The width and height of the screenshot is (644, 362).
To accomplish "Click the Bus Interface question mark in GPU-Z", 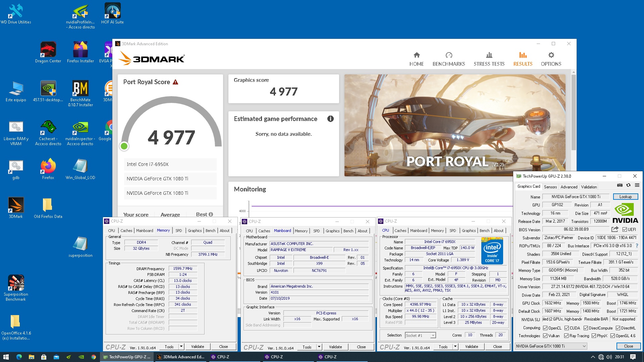I will point(637,246).
